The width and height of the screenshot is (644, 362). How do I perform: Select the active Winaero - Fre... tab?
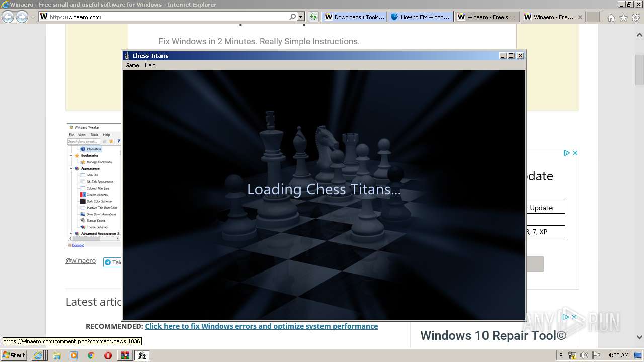pyautogui.click(x=548, y=17)
